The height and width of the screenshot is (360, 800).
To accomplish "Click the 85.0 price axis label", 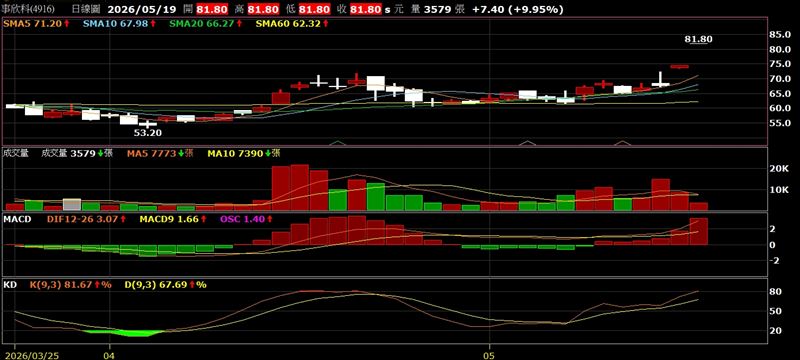I will tap(780, 35).
